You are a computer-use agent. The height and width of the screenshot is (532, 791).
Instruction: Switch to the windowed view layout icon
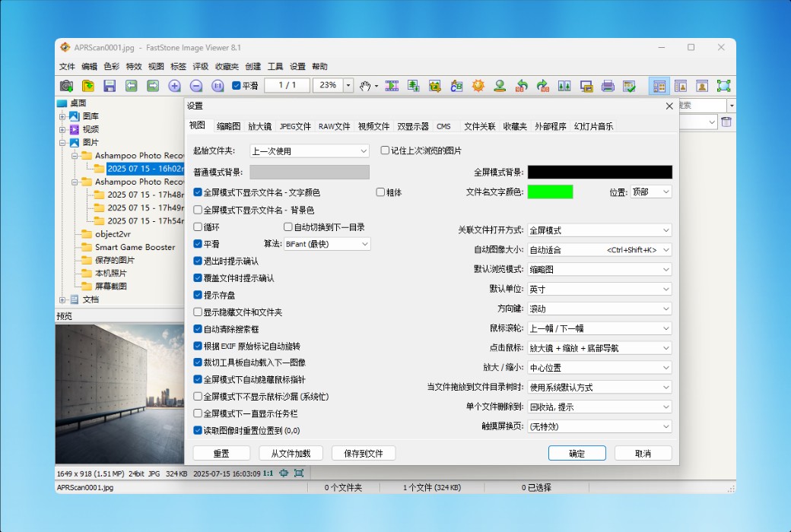[681, 86]
